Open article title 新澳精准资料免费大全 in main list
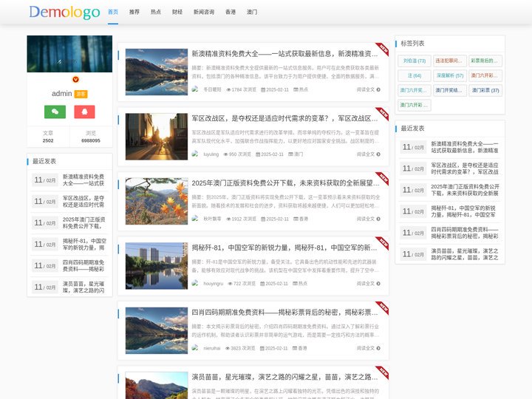This screenshot has height=399, width=532. [284, 54]
